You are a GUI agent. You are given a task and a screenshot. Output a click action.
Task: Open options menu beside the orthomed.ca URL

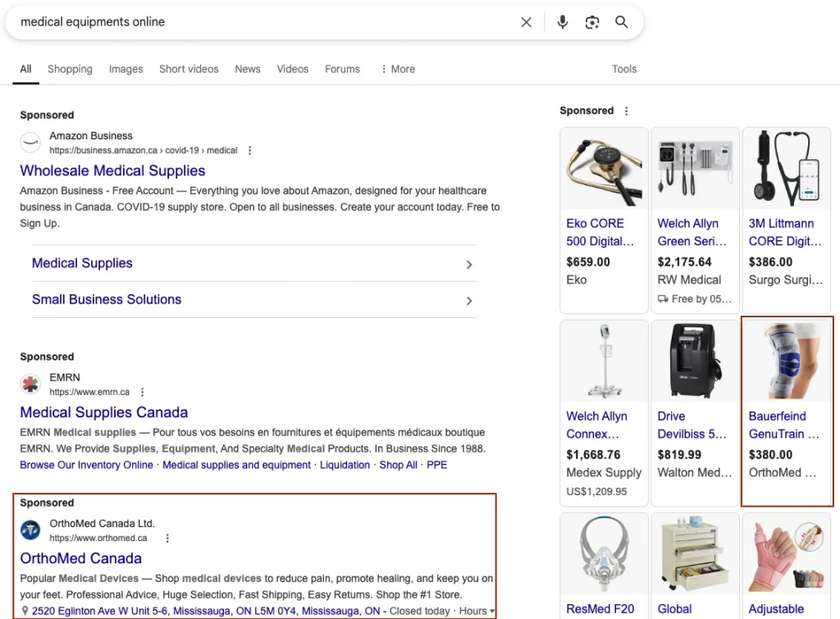(167, 538)
